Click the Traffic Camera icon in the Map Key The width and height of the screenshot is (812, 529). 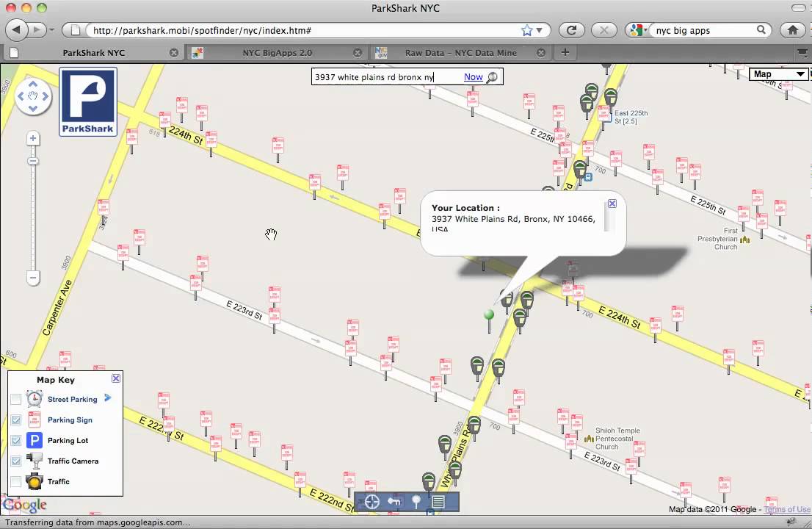(x=35, y=460)
